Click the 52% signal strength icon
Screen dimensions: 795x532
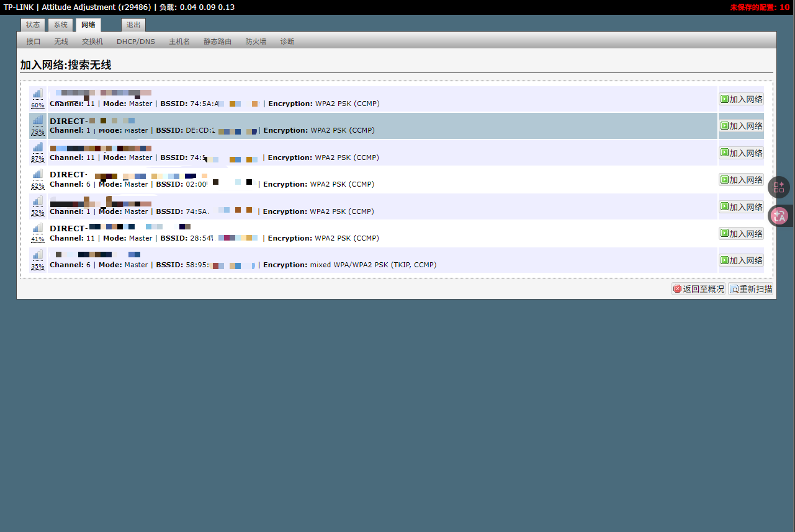[38, 201]
